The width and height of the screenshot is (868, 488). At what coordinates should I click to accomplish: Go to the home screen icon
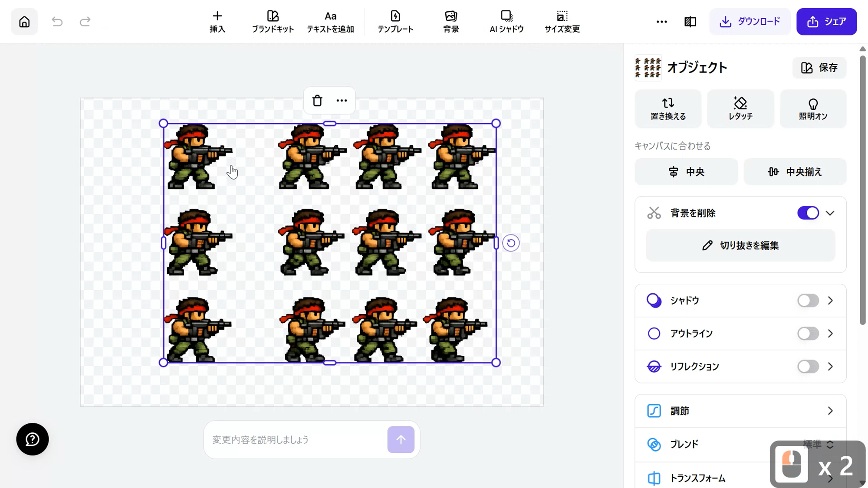pos(24,21)
